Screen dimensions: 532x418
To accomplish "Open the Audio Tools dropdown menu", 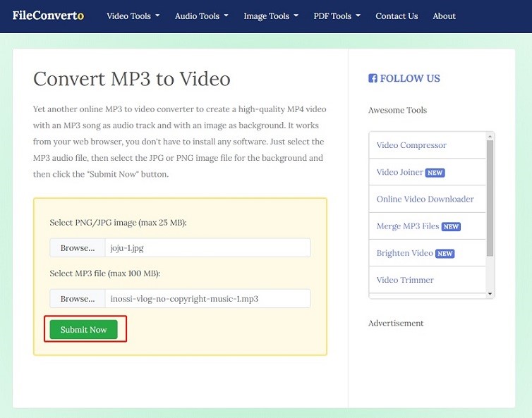I will click(202, 16).
